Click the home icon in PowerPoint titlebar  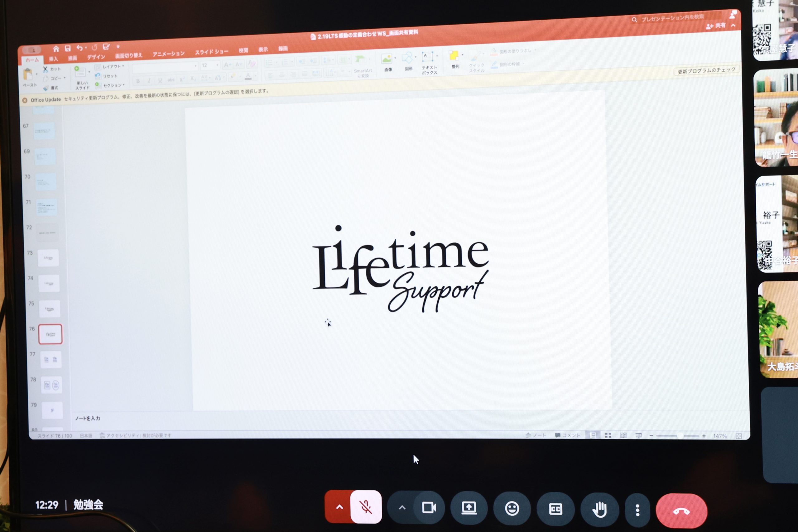coord(56,49)
